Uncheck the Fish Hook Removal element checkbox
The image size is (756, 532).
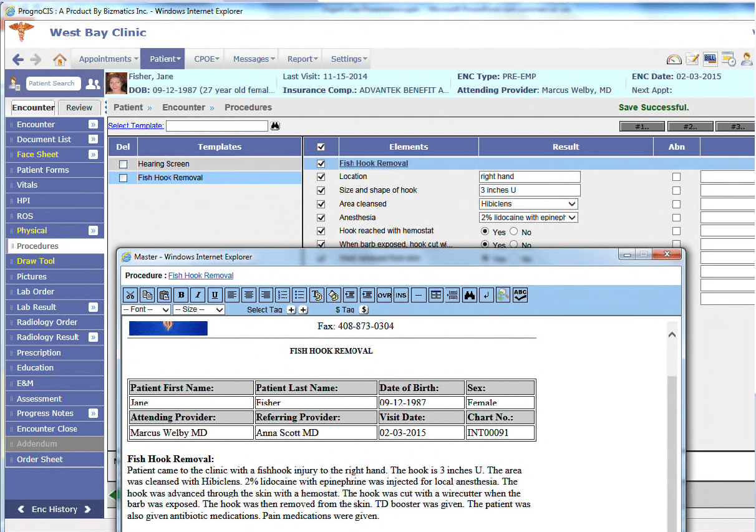pyautogui.click(x=321, y=163)
